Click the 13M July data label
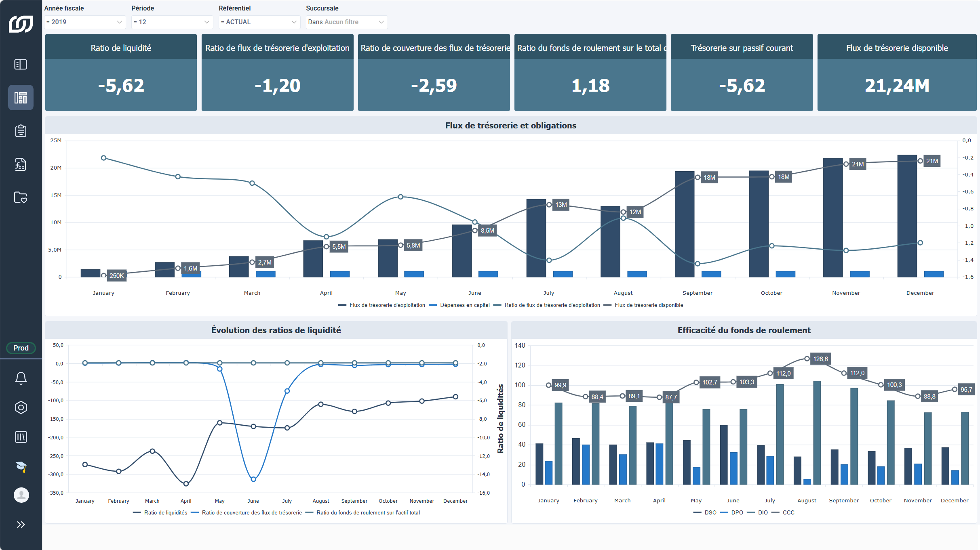Screen dimensions: 980x550 (x=561, y=205)
